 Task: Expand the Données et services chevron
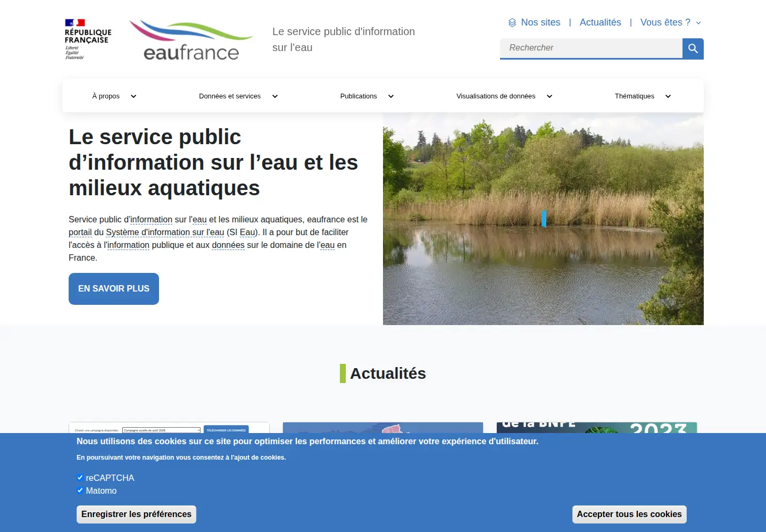point(275,96)
